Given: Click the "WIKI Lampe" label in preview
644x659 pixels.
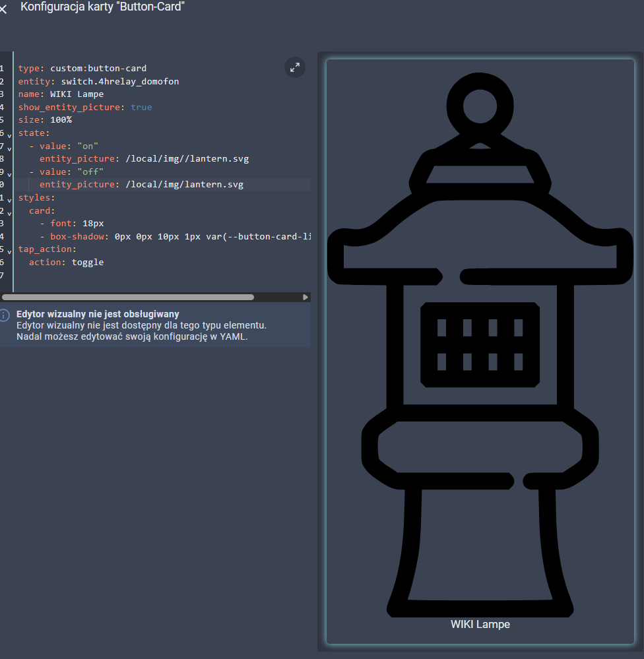Looking at the screenshot, I should [x=480, y=624].
